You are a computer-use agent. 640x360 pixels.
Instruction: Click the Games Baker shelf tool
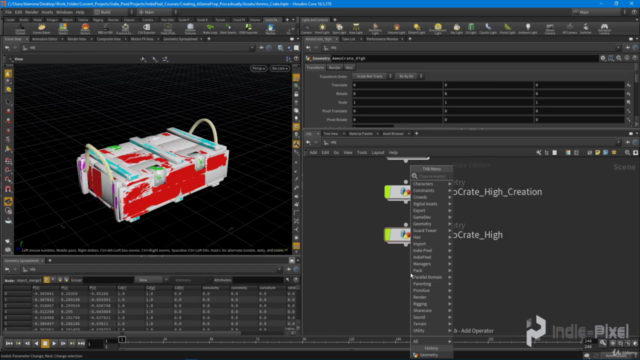41,29
